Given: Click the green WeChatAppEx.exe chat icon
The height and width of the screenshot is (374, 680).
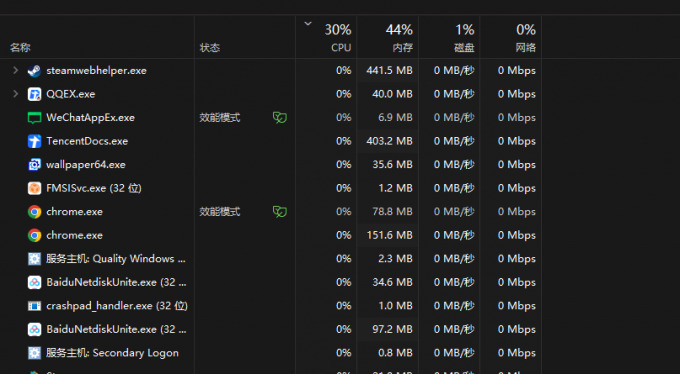Looking at the screenshot, I should pos(34,118).
